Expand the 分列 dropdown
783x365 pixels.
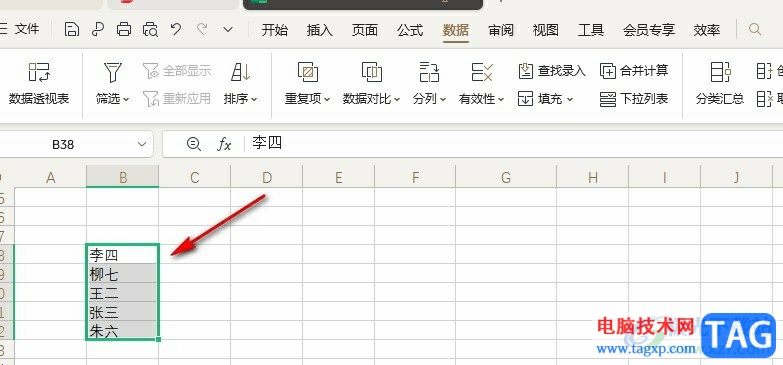(442, 99)
